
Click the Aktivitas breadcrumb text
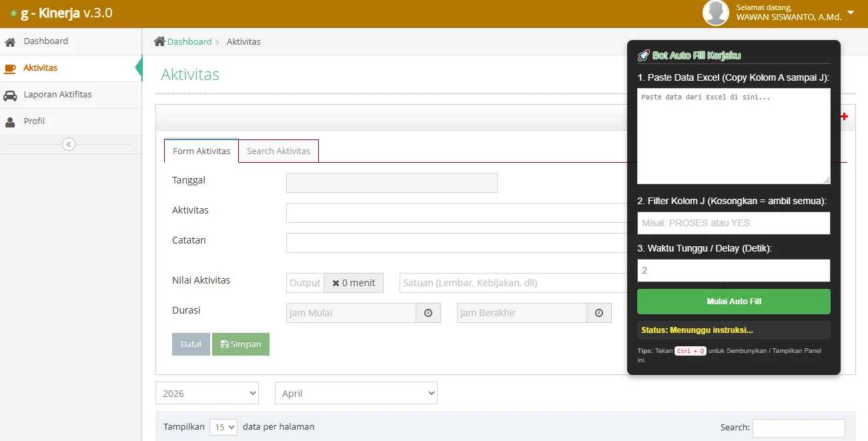pyautogui.click(x=244, y=41)
